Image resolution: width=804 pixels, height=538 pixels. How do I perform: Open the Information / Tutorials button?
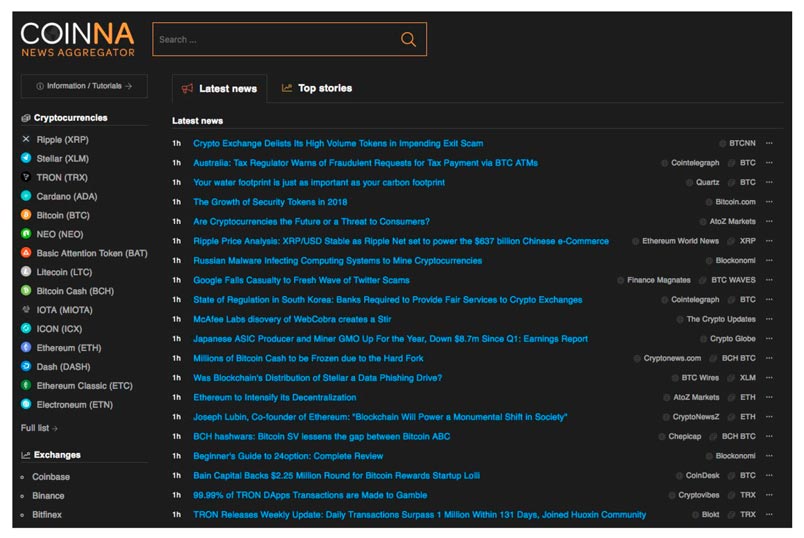click(84, 86)
